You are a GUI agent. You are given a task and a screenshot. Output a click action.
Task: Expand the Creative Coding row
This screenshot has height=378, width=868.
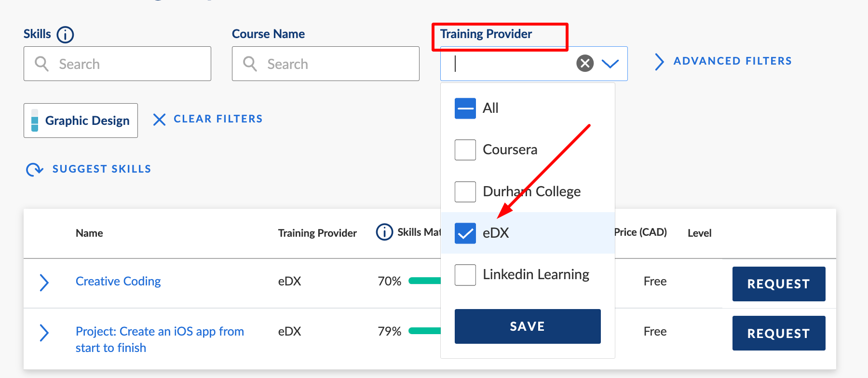[x=44, y=283]
